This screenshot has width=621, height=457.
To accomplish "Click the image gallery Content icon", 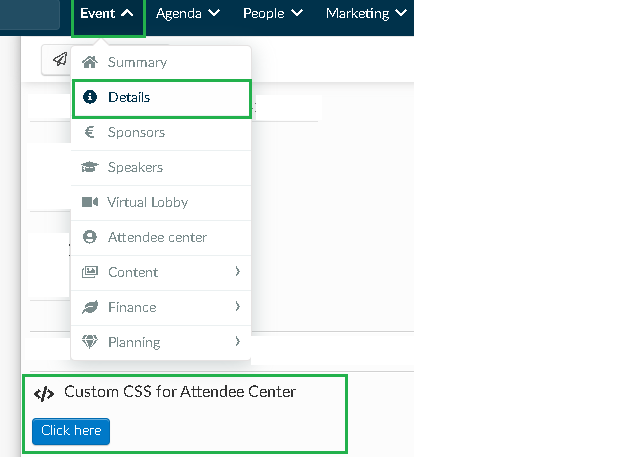I will point(90,272).
